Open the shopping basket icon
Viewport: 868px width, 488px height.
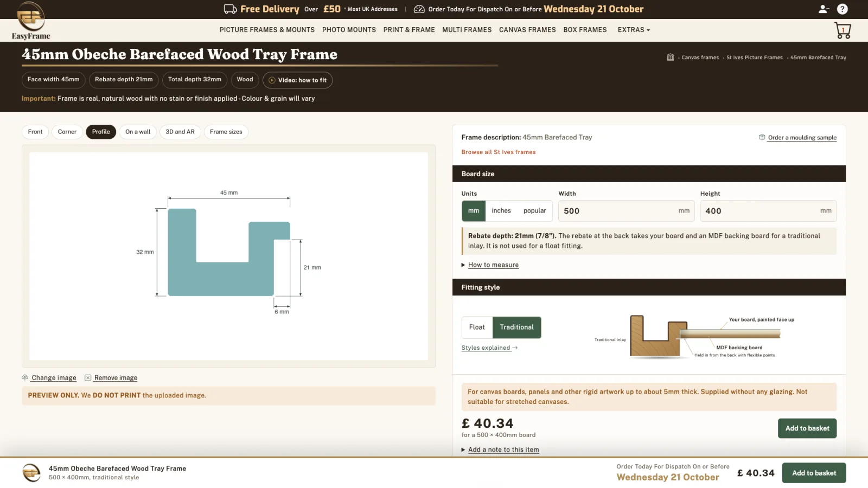point(843,30)
